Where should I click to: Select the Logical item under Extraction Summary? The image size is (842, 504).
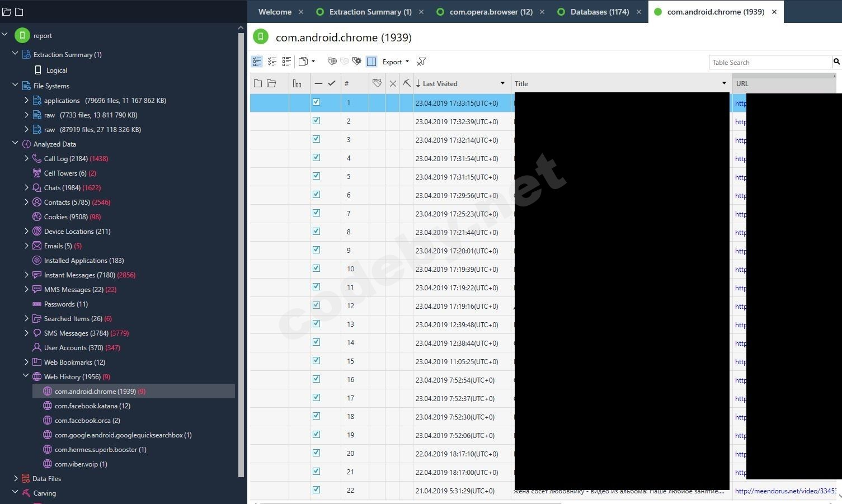(x=57, y=70)
